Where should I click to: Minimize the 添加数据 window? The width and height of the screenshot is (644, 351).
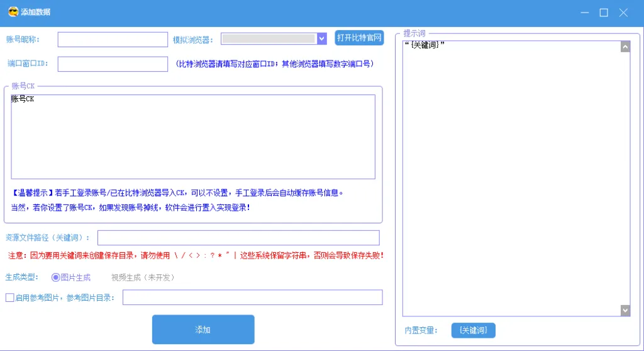tap(585, 13)
